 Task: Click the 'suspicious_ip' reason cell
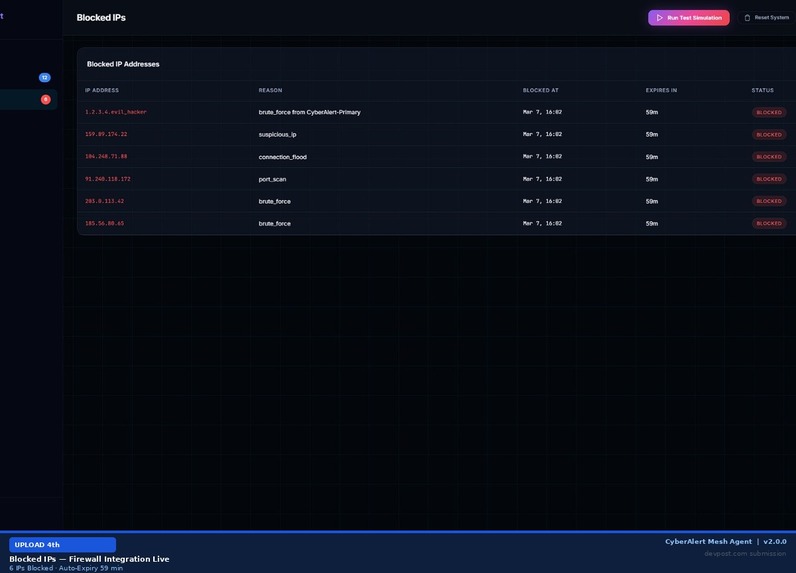[277, 134]
